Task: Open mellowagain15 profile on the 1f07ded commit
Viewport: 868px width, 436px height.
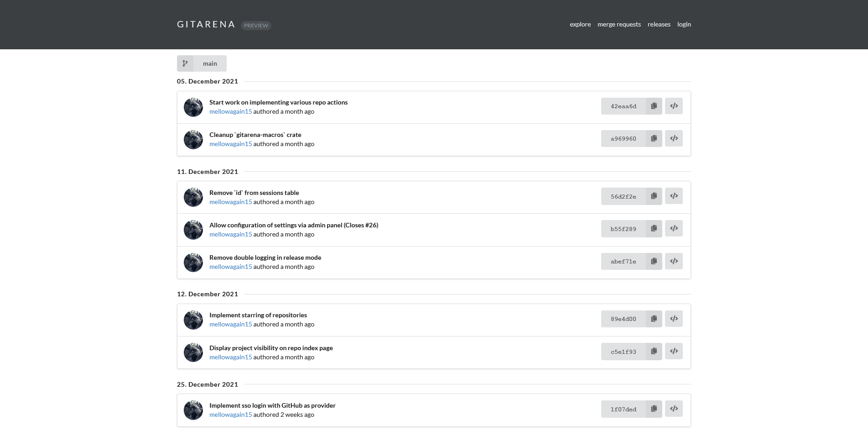Action: pos(230,415)
